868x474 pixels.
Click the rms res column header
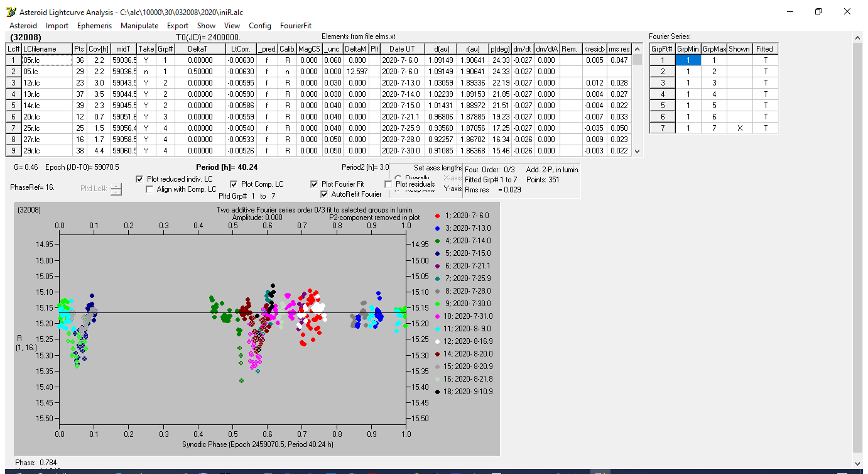coord(619,49)
